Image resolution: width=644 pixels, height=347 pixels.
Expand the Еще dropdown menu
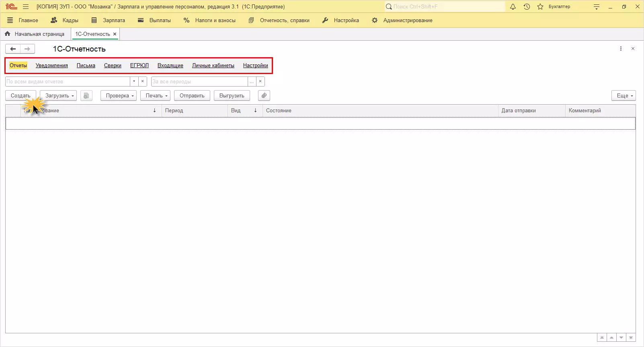click(x=624, y=96)
